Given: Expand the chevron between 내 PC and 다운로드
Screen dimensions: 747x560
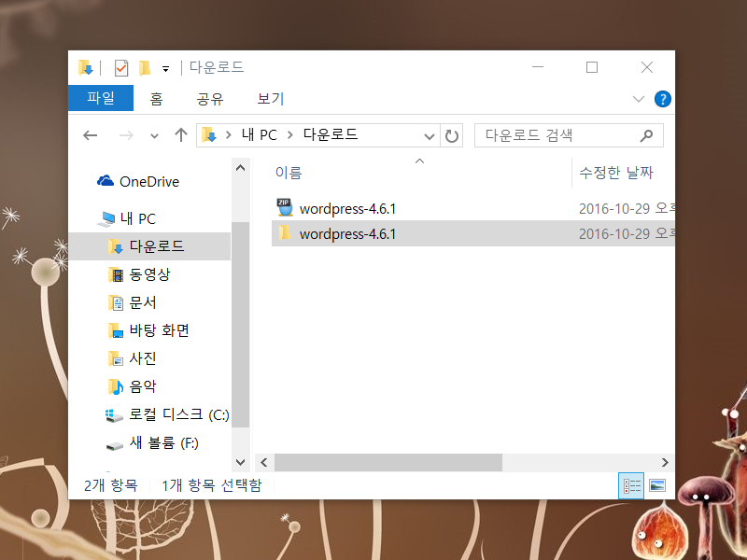Looking at the screenshot, I should 290,135.
